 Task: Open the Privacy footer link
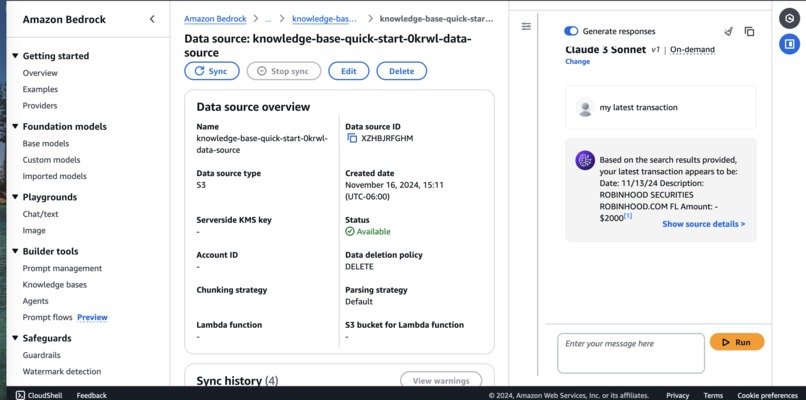tap(677, 395)
